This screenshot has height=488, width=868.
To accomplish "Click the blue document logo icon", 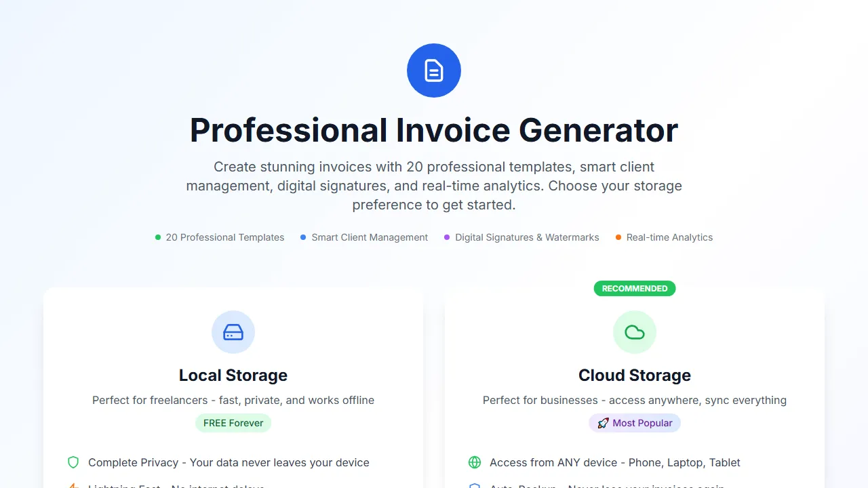I will click(x=433, y=70).
